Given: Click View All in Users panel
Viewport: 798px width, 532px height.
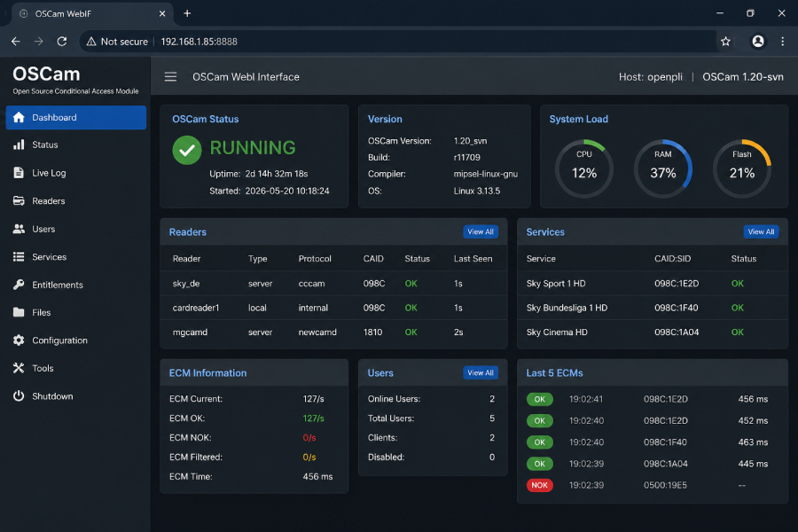Looking at the screenshot, I should [481, 372].
